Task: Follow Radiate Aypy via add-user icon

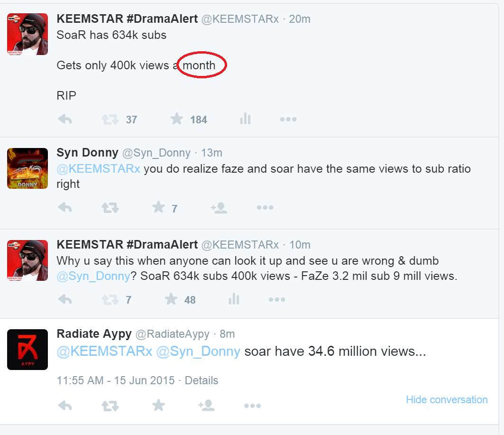Action: coord(206,406)
